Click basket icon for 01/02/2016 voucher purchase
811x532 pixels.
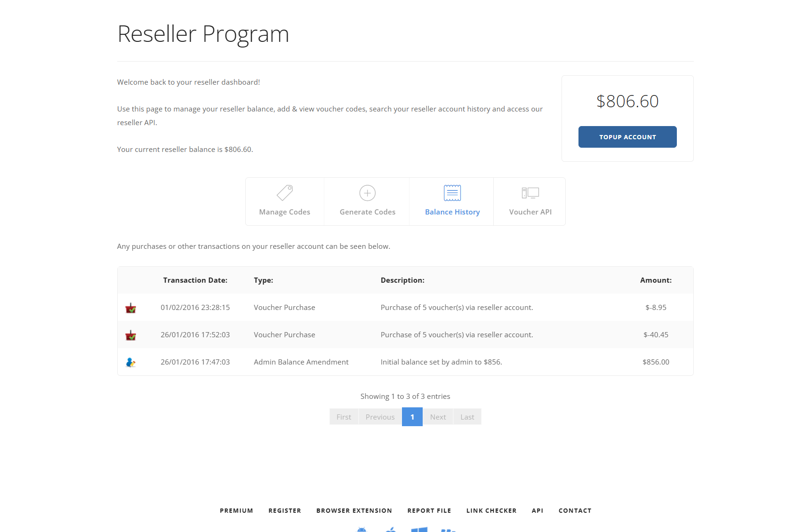[131, 308]
